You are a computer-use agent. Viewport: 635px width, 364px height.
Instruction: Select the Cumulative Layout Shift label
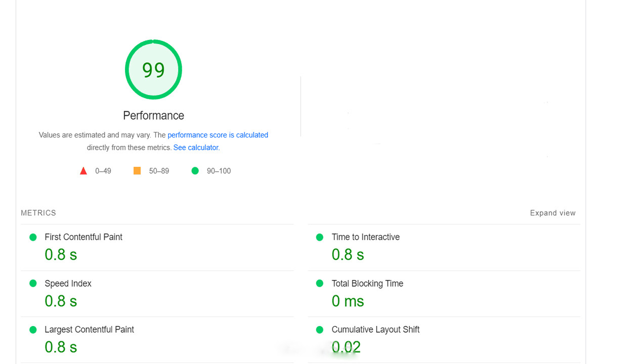(375, 330)
